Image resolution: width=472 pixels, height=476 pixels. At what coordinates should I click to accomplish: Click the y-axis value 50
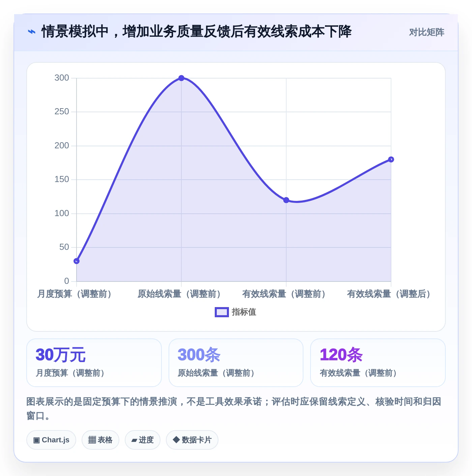tap(64, 247)
